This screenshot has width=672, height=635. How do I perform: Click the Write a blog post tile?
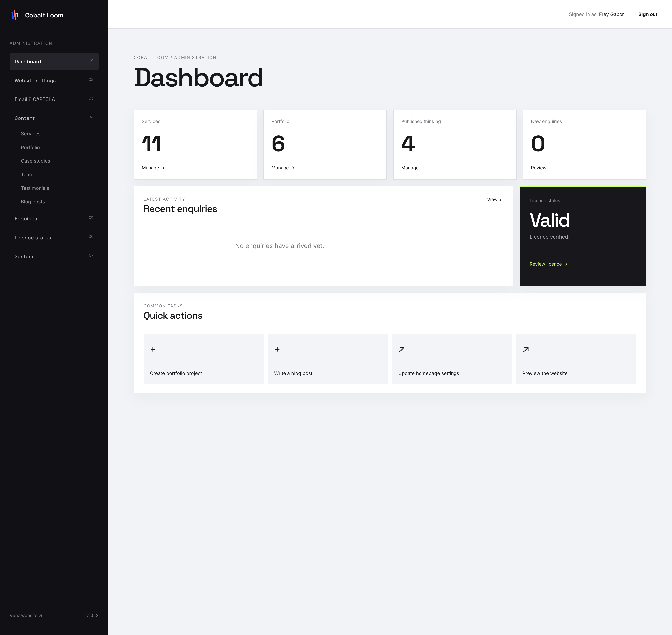328,359
